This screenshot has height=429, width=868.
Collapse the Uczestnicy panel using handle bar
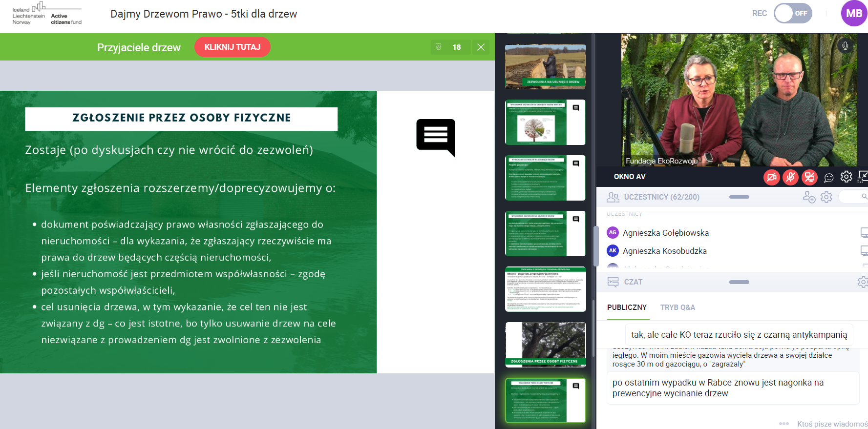click(739, 197)
